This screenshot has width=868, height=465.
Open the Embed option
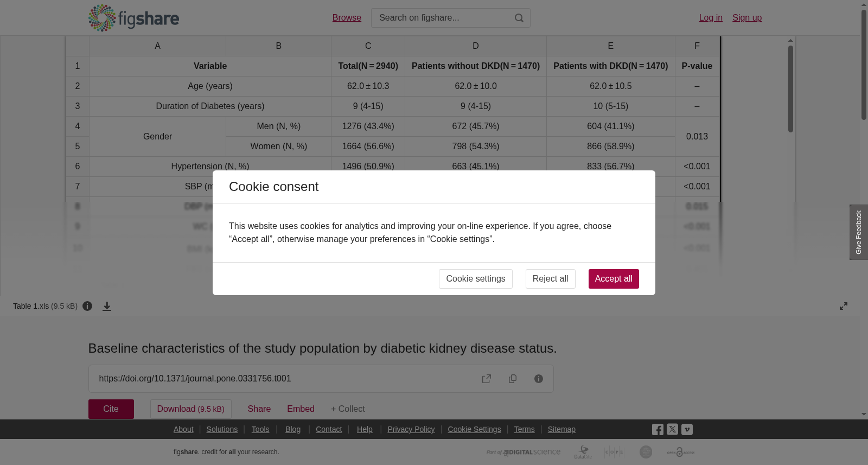pos(301,409)
